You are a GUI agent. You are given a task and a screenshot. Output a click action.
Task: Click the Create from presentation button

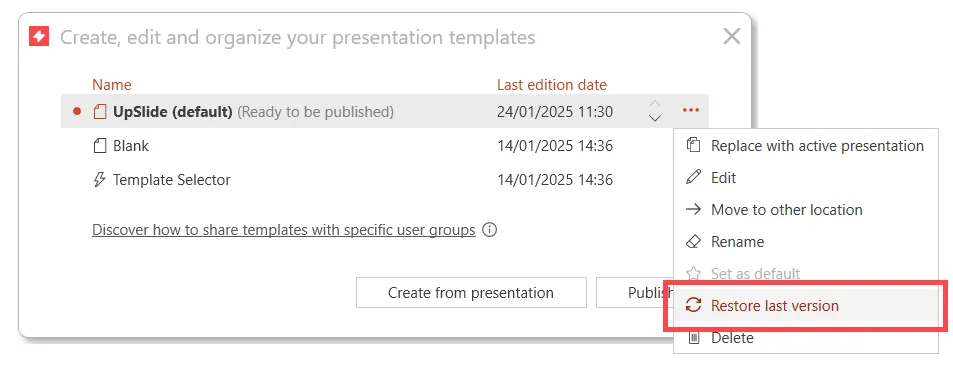tap(471, 293)
